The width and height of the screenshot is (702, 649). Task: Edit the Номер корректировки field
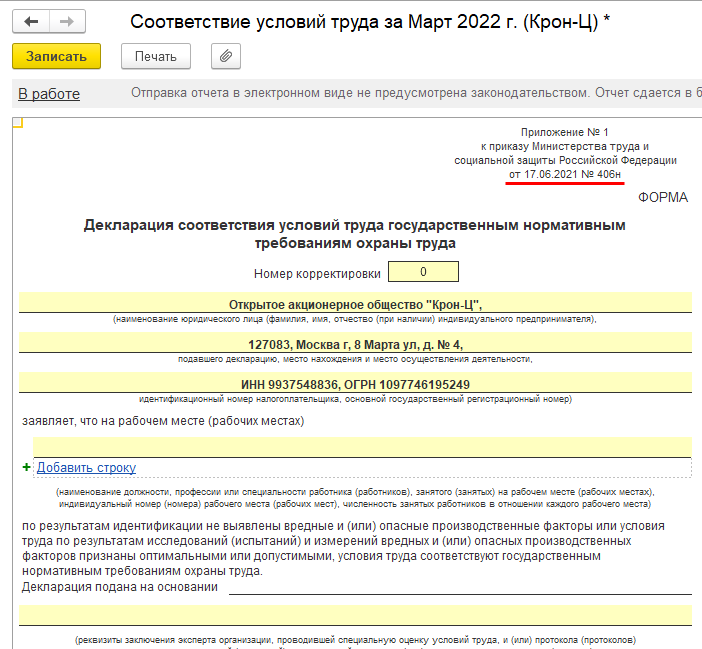pyautogui.click(x=423, y=272)
